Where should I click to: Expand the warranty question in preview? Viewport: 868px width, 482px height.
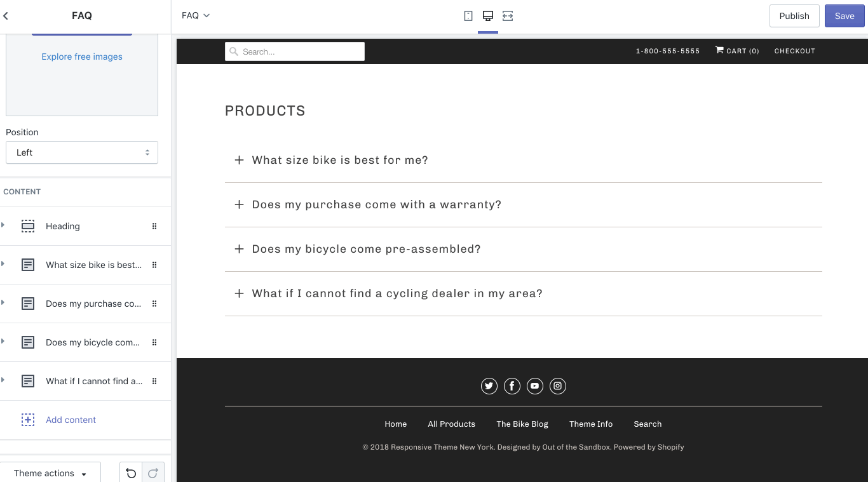click(376, 204)
